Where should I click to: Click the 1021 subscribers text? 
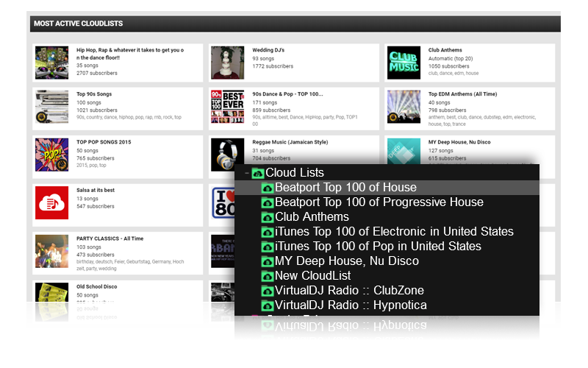[97, 110]
